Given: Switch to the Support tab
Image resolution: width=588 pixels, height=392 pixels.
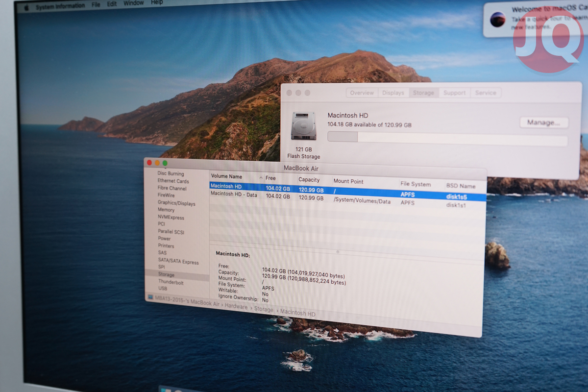Looking at the screenshot, I should 454,93.
